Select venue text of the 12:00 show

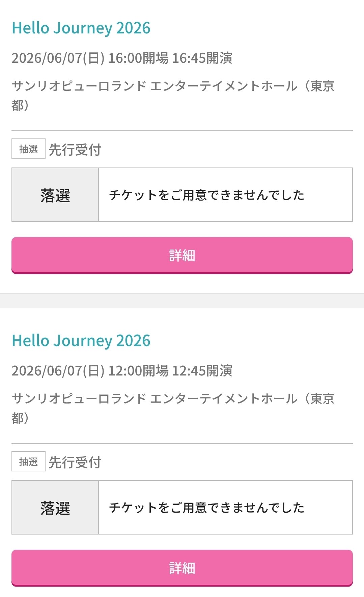click(173, 399)
